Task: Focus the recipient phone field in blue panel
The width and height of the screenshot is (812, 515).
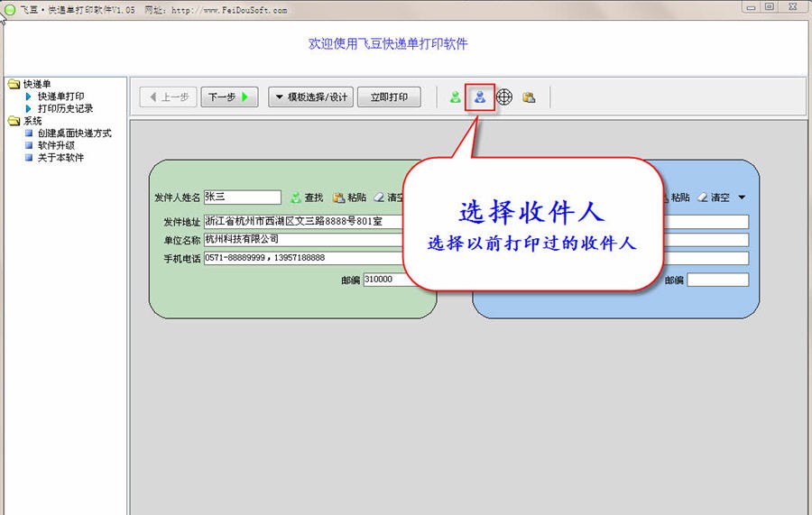Action: tap(706, 258)
